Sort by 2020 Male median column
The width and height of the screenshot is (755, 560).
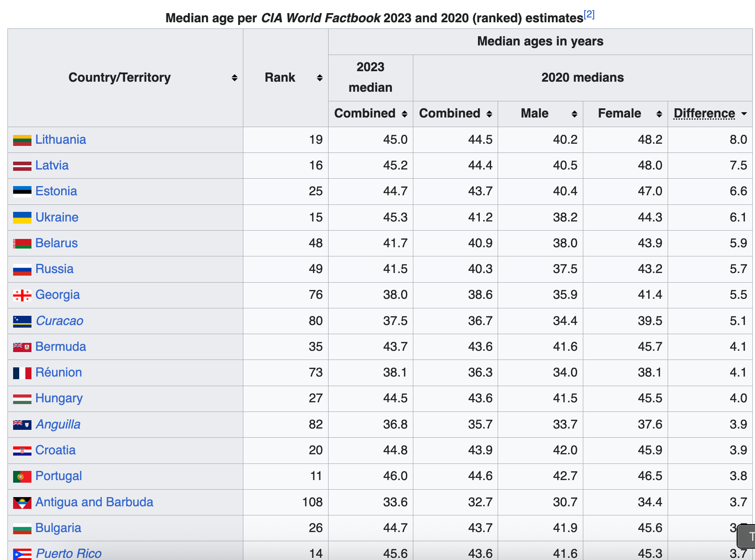point(574,114)
